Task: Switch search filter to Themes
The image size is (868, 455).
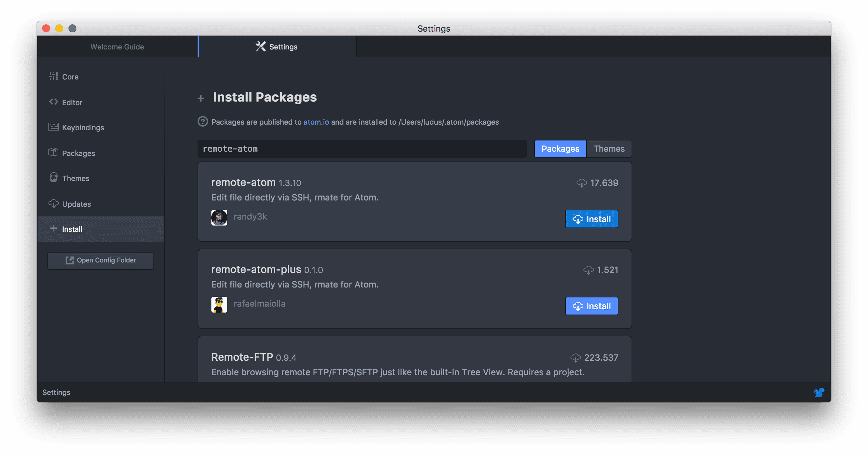Action: 609,149
